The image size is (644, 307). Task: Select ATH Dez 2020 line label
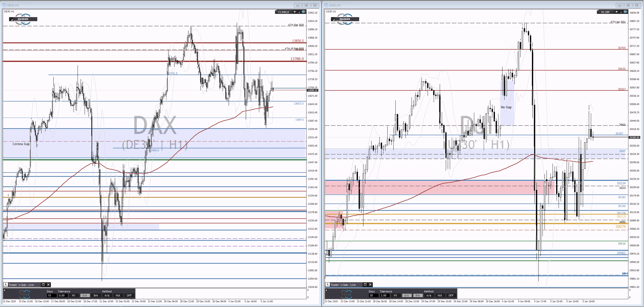click(x=296, y=25)
